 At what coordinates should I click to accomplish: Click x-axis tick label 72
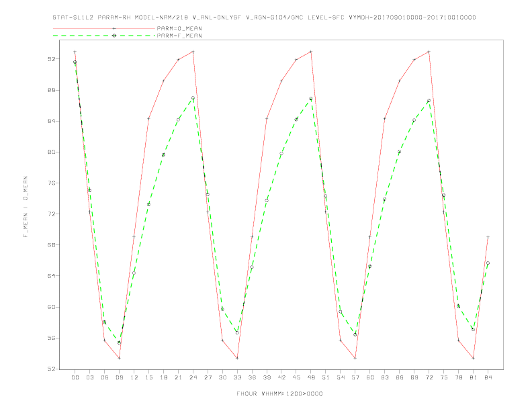point(429,377)
